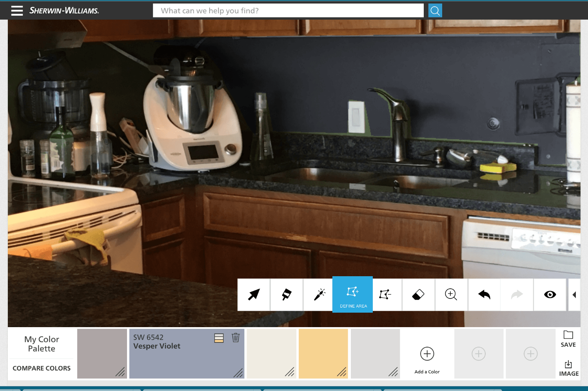Viewport: 588px width, 391px height.
Task: Click the My Color Palette label
Action: [42, 344]
